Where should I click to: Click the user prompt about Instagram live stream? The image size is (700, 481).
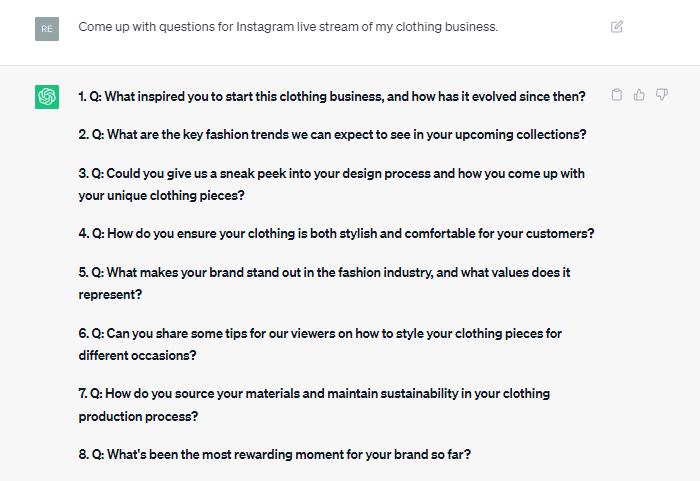(288, 27)
